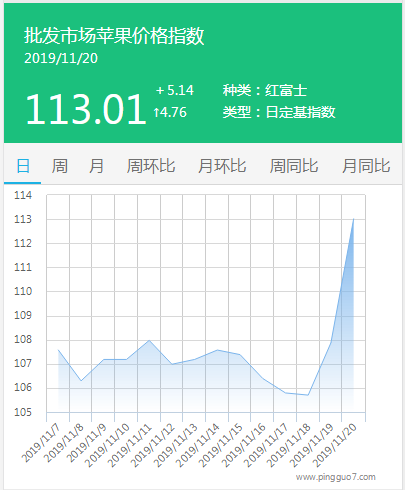
Task: Click the y-axis label 114
Action: [x=23, y=195]
